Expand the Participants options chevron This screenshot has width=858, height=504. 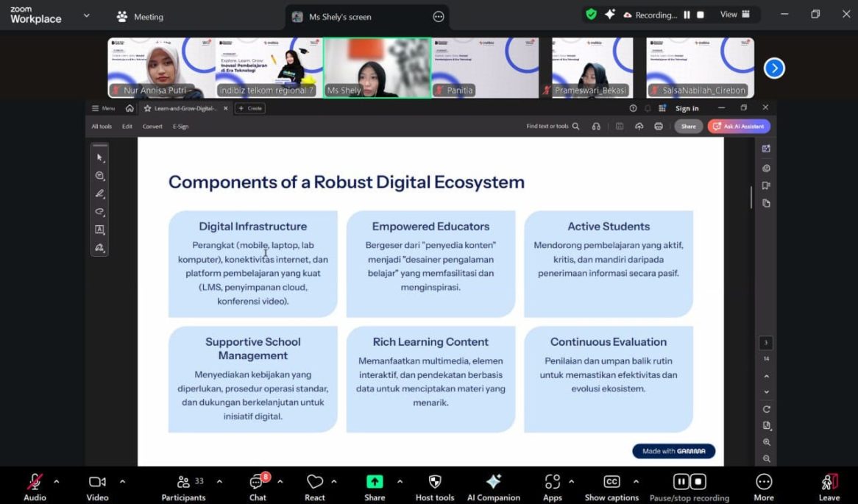coord(219,482)
